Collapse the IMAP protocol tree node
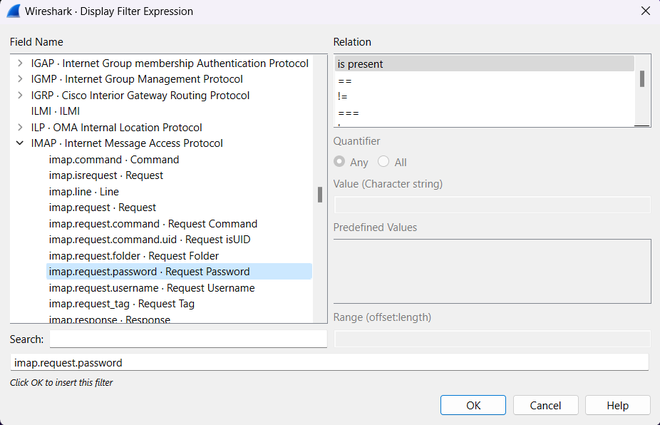The image size is (660, 425). 20,144
